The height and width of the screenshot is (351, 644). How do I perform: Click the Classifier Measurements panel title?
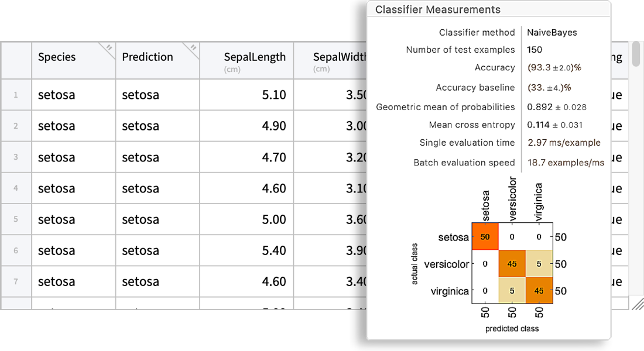437,9
